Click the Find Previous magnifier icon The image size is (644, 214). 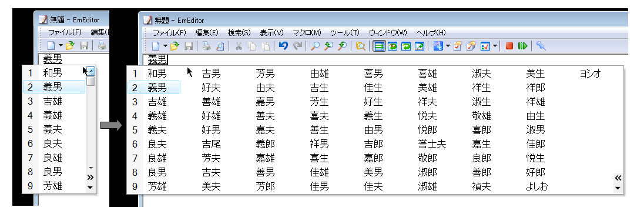pos(328,46)
